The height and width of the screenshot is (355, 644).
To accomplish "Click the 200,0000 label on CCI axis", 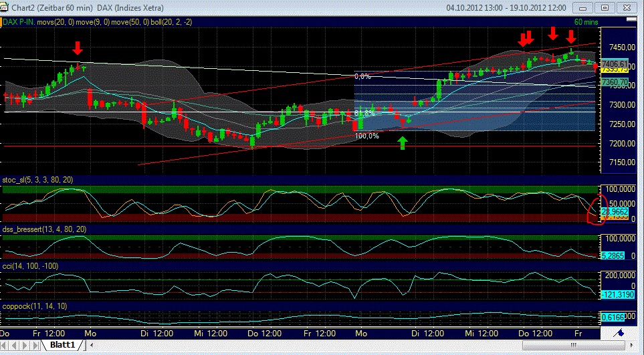I will point(620,275).
